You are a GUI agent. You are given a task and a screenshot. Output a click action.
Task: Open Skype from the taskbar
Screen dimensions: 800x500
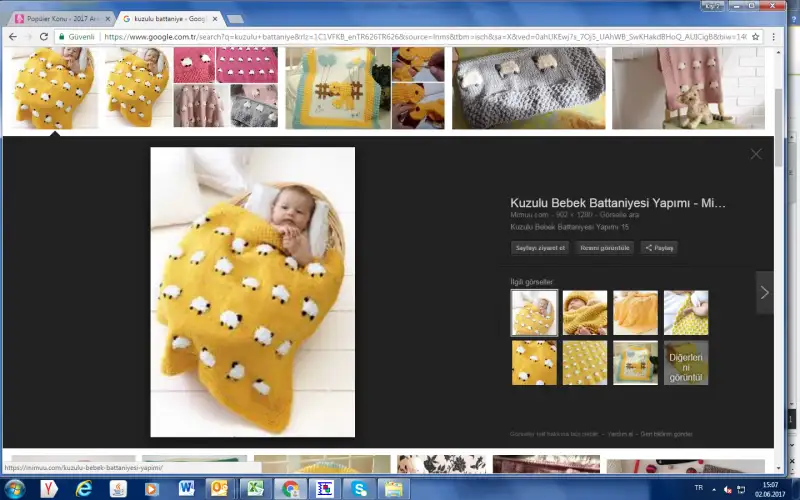click(358, 488)
